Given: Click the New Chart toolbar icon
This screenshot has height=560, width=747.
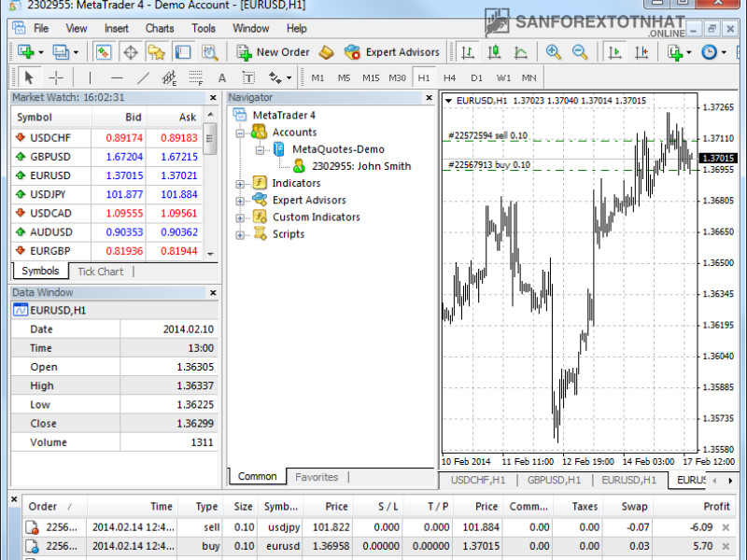Looking at the screenshot, I should click(x=25, y=52).
